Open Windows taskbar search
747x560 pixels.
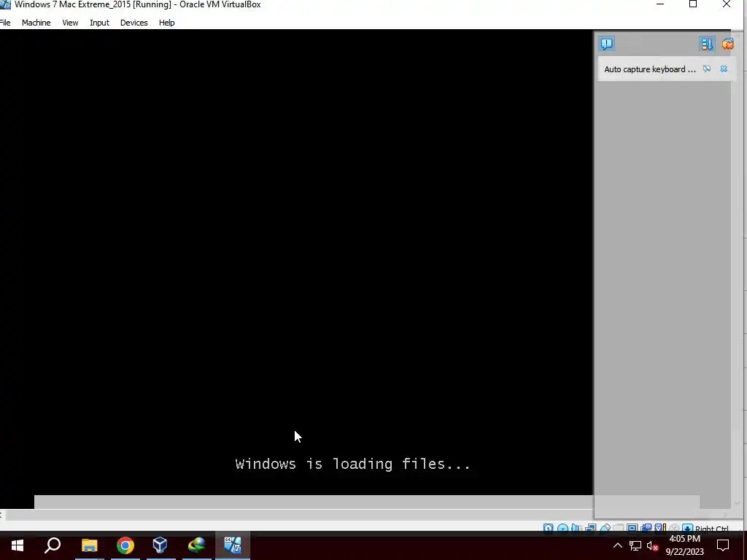tap(53, 545)
